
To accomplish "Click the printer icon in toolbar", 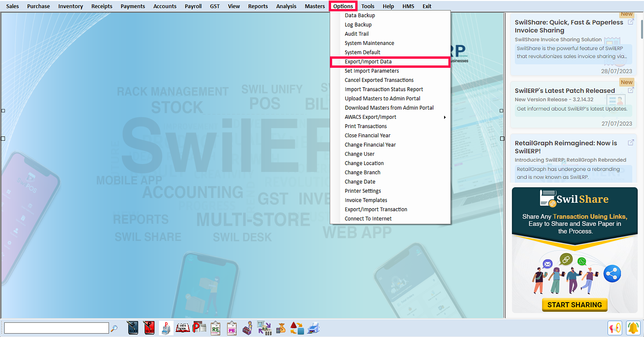I will (x=314, y=328).
